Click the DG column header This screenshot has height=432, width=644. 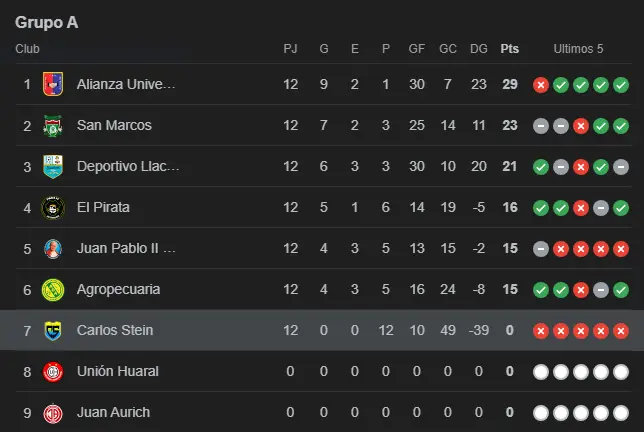[x=479, y=49]
